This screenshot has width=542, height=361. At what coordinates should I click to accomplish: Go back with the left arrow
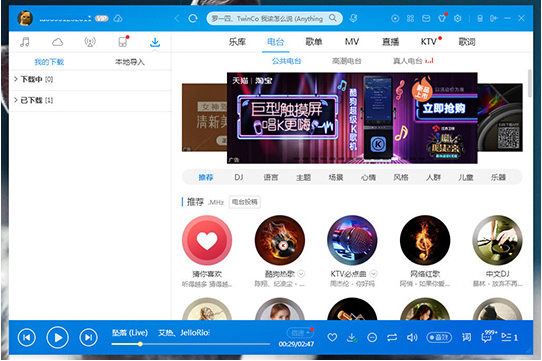coord(177,18)
